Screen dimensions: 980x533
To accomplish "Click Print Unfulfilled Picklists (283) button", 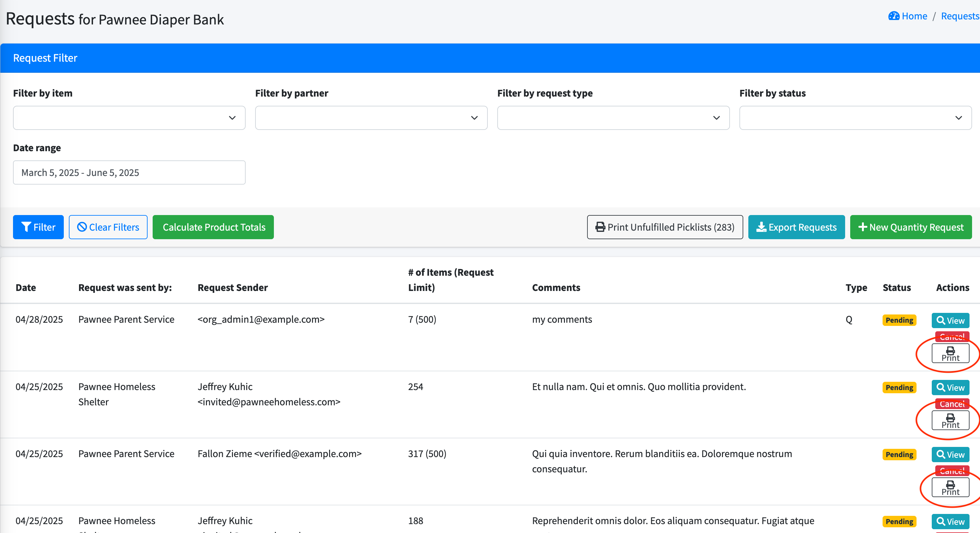I will pos(665,227).
